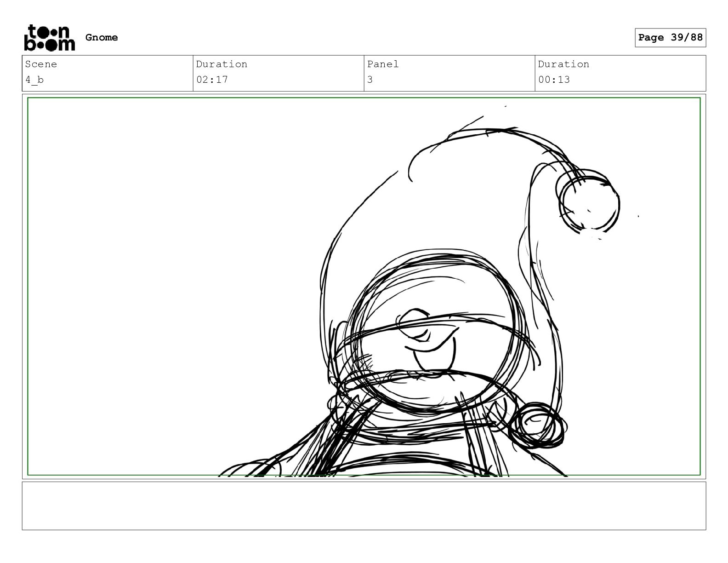Click the Toon Boom logo
This screenshot has height=563, width=728.
point(49,38)
